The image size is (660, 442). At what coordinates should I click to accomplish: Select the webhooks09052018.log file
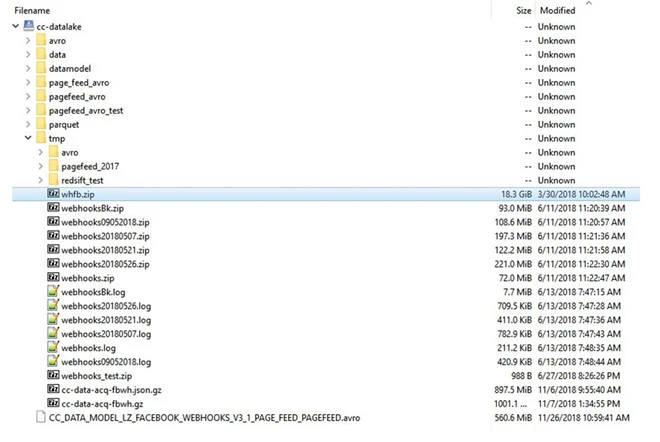[x=105, y=361]
